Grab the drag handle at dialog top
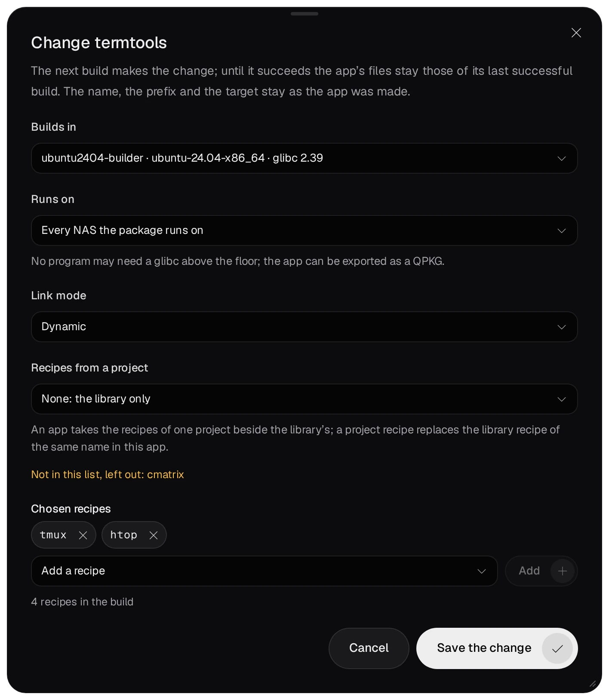This screenshot has height=700, width=609. click(x=304, y=14)
